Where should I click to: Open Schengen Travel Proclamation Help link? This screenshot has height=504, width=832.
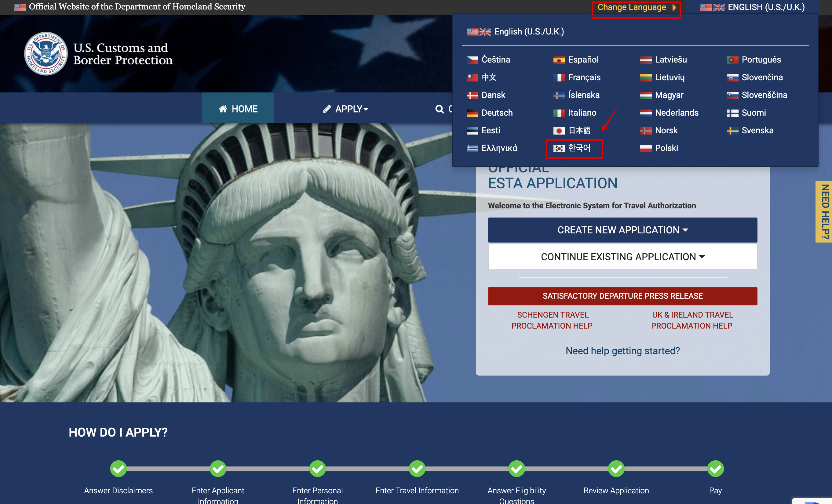click(x=552, y=320)
